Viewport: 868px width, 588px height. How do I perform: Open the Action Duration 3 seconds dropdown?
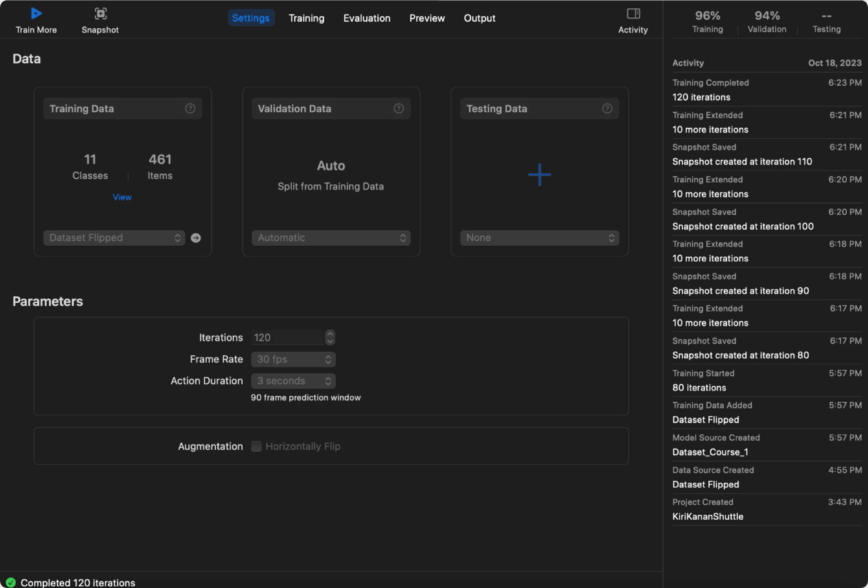tap(293, 381)
